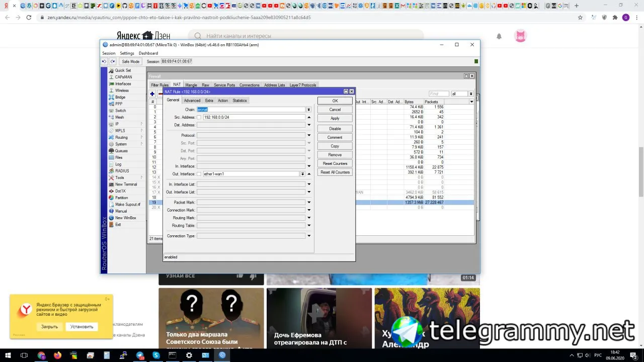Viewport: 644px width, 362px height.
Task: Click Exit in the sidebar
Action: pos(118,225)
